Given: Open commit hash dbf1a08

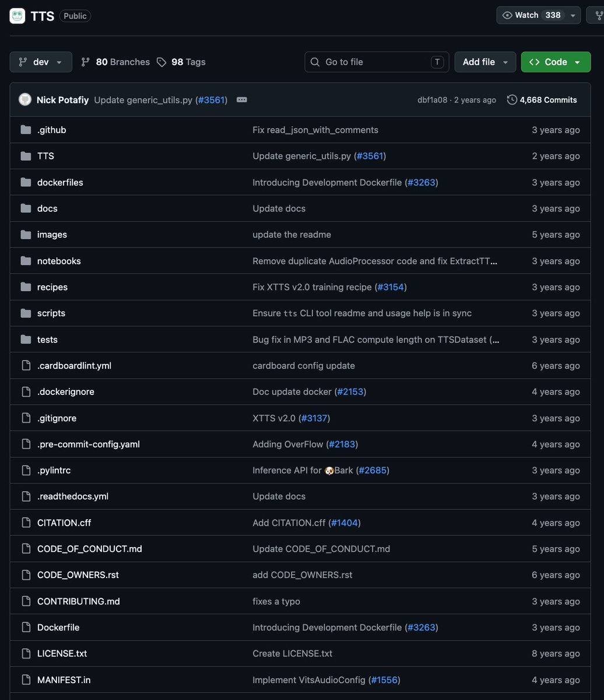Looking at the screenshot, I should (x=432, y=100).
